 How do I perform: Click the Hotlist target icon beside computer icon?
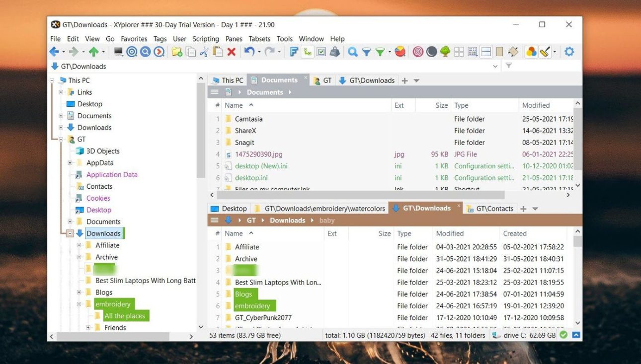coord(132,52)
